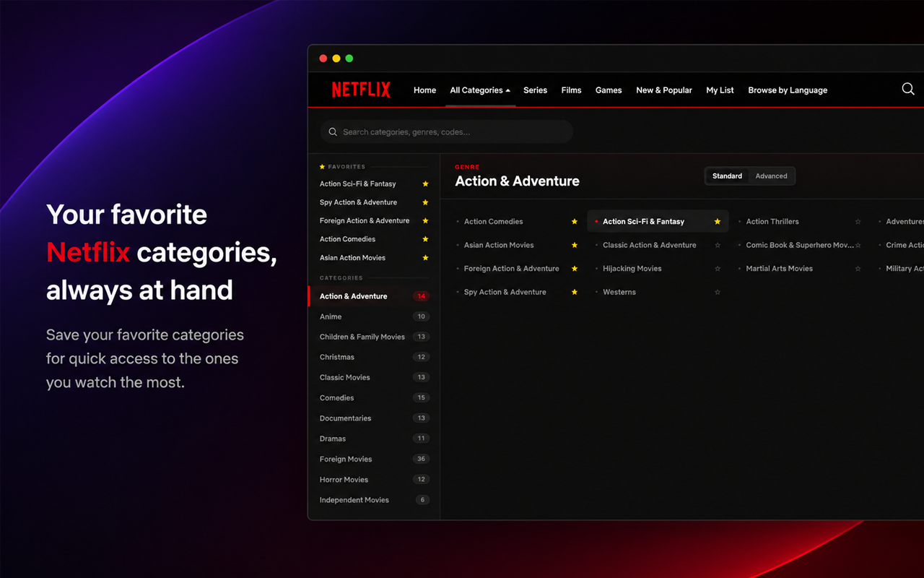Unfavorite Asian Action Movies star in sidebar
This screenshot has height=578, width=924.
click(x=425, y=258)
